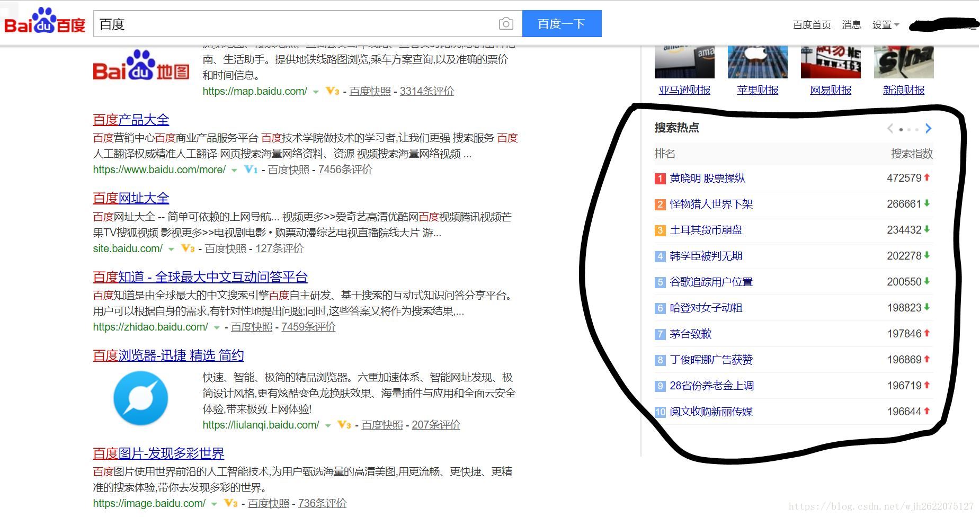The image size is (980, 517).
Task: Click the Apple earnings thumbnail image
Action: point(758,62)
